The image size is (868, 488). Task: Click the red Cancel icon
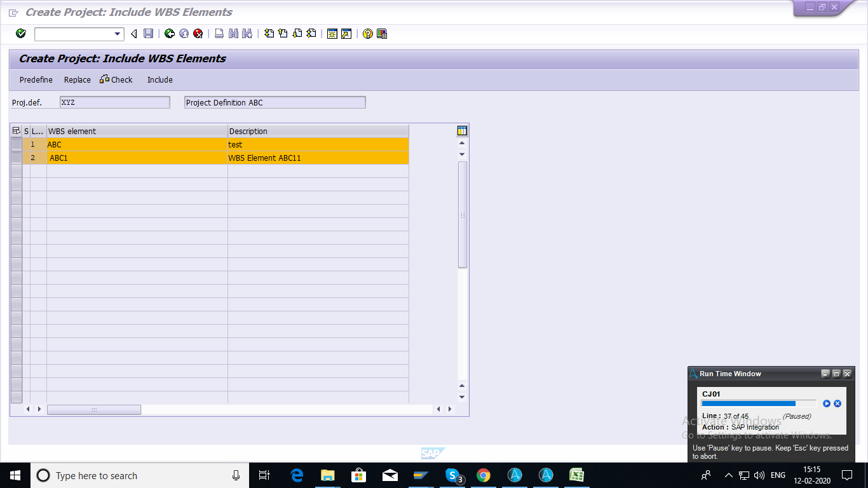coord(198,34)
